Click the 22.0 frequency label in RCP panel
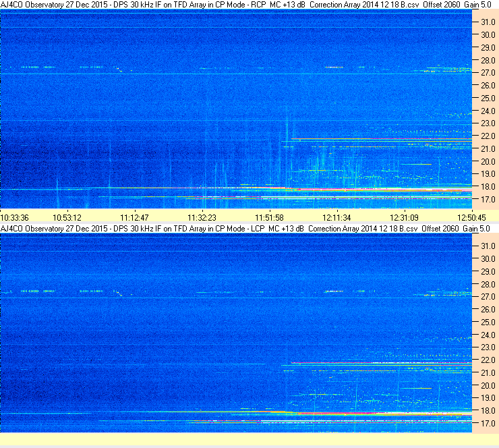 tap(488, 136)
